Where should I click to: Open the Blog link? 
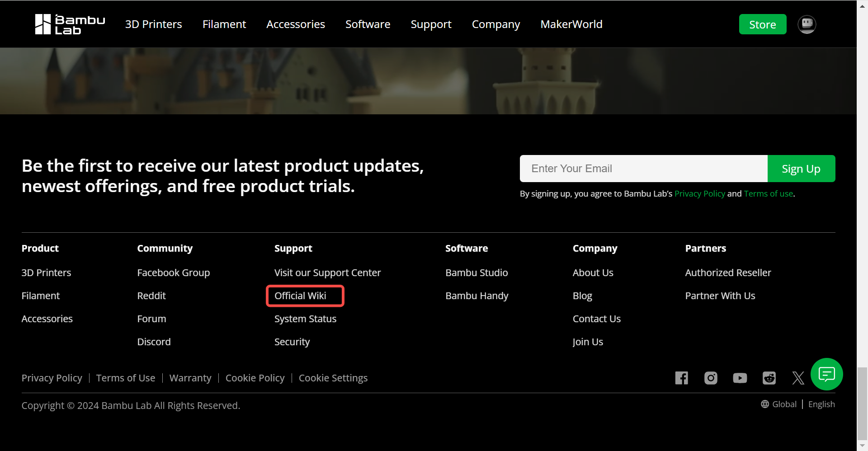pos(582,296)
